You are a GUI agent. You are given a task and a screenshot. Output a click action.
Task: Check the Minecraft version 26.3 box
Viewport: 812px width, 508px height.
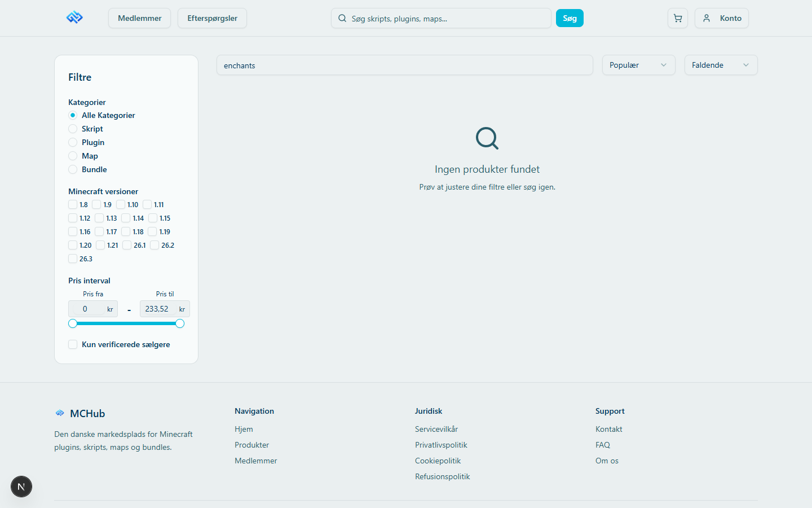(73, 259)
